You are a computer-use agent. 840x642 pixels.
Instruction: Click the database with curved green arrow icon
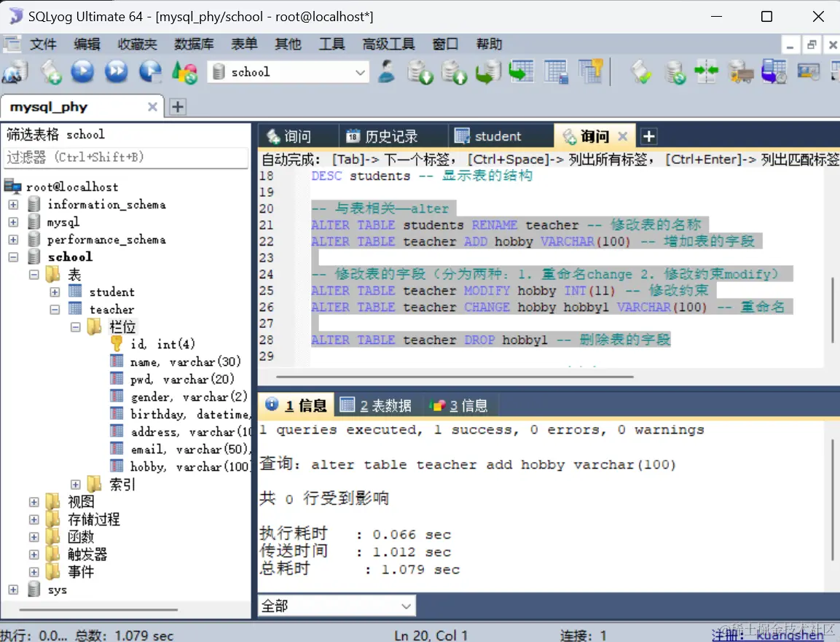point(488,72)
